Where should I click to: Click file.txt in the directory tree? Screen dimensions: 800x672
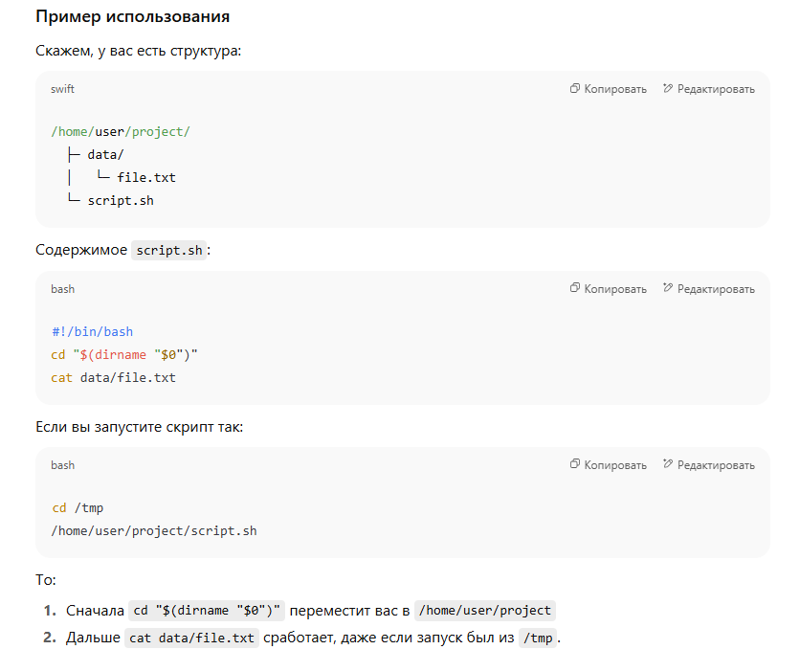coord(146,178)
